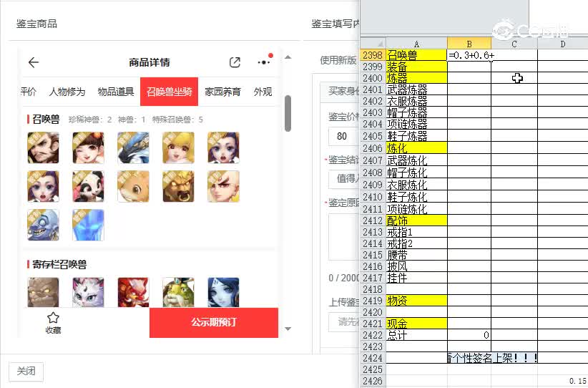The width and height of the screenshot is (588, 388).
Task: Click cell with 个性签名上架!!!
Action: tap(492, 358)
